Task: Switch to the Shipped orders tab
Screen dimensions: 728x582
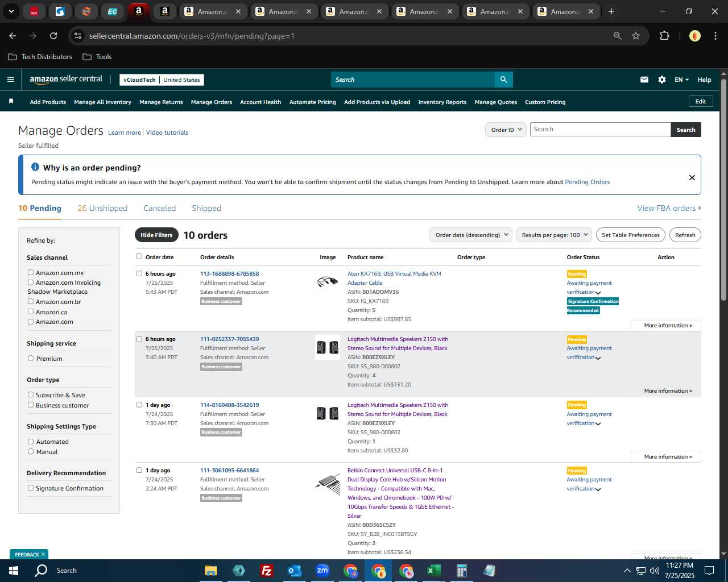Action: [206, 208]
